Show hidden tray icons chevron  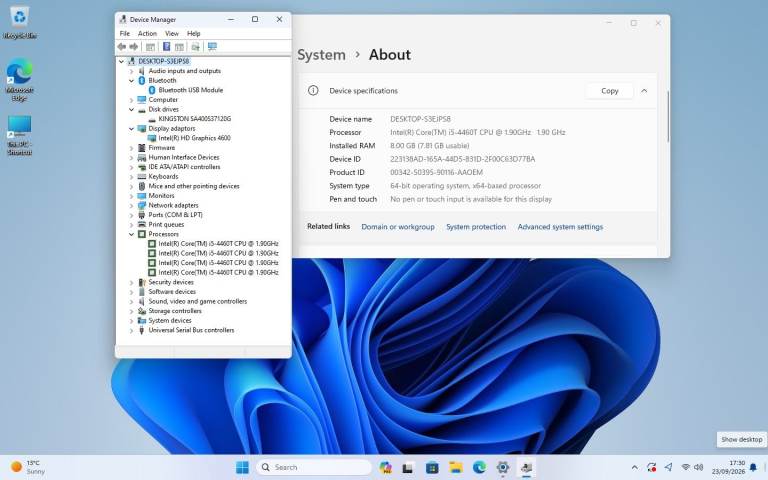(635, 467)
